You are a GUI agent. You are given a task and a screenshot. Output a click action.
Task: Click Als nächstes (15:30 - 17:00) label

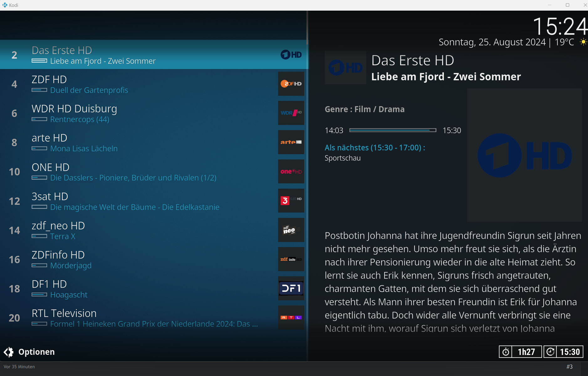[x=375, y=148]
